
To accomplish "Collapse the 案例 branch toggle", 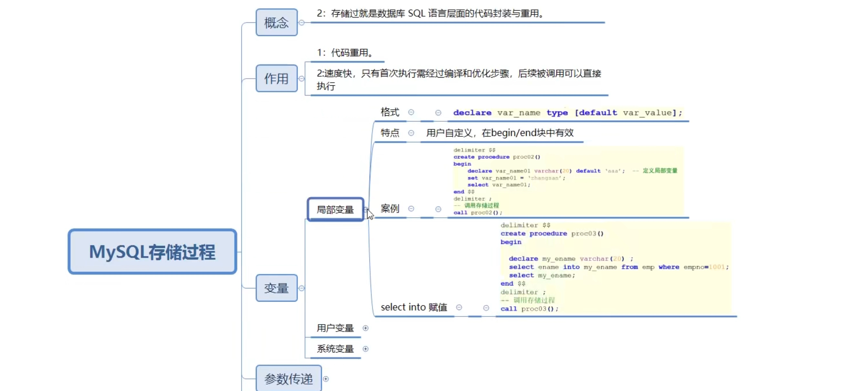I will [x=411, y=209].
